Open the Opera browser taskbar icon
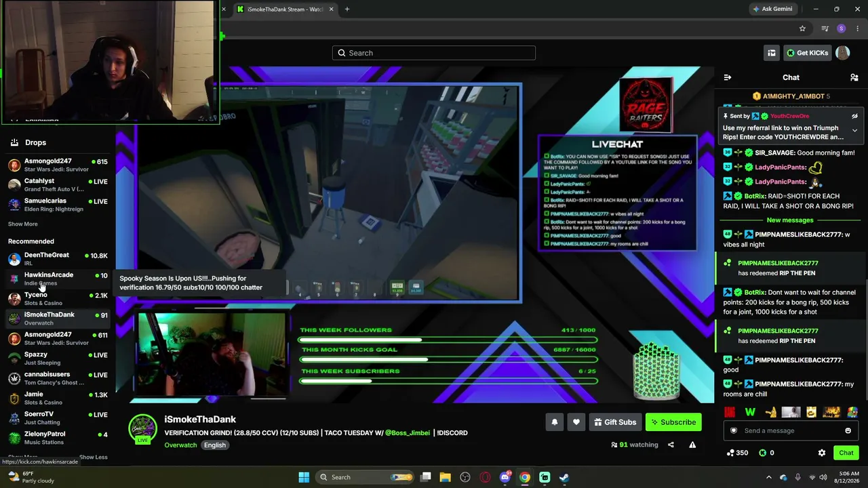This screenshot has height=488, width=868. click(x=485, y=477)
